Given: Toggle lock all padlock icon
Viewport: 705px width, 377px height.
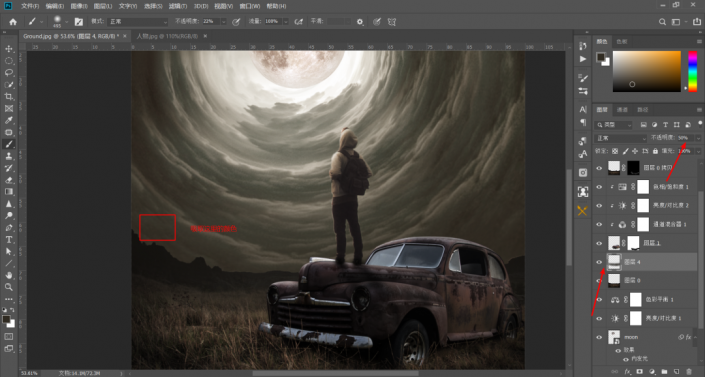Looking at the screenshot, I should tap(655, 151).
